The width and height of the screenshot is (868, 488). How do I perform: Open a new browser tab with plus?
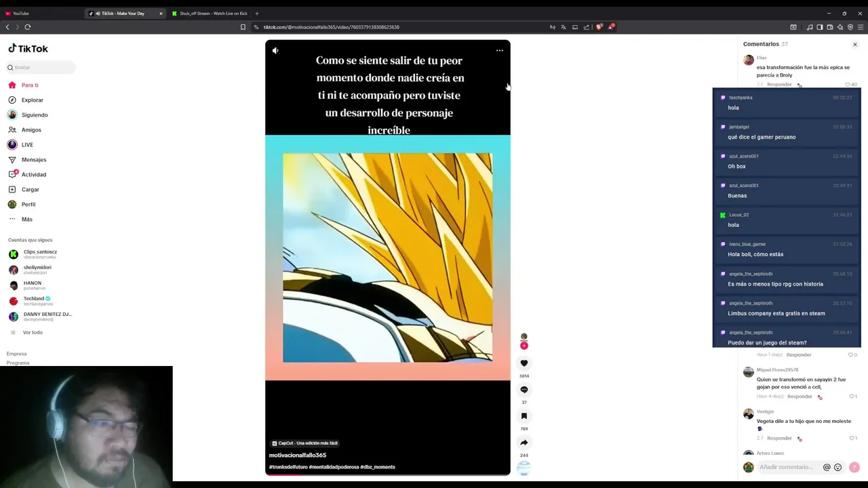pos(256,14)
